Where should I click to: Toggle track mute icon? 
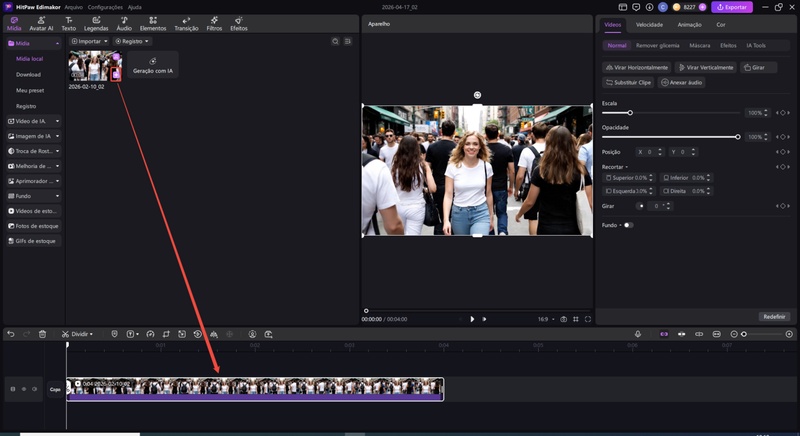point(35,389)
